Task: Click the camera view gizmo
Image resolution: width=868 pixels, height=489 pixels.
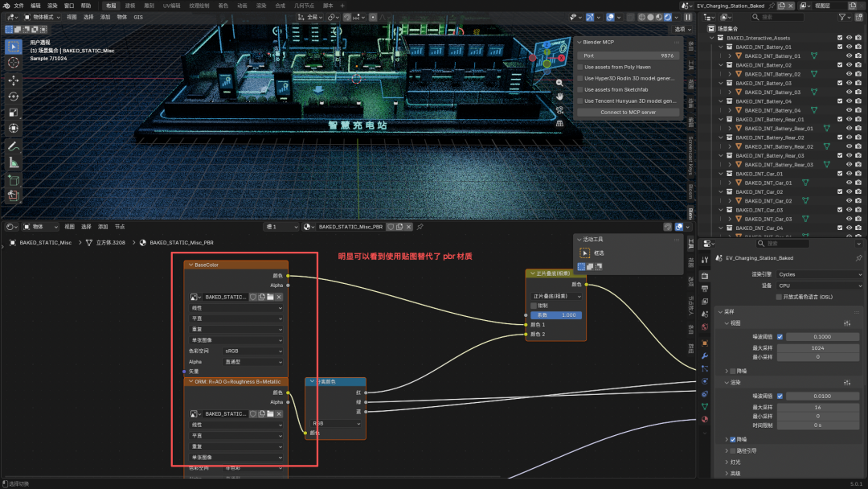Action: coord(559,109)
